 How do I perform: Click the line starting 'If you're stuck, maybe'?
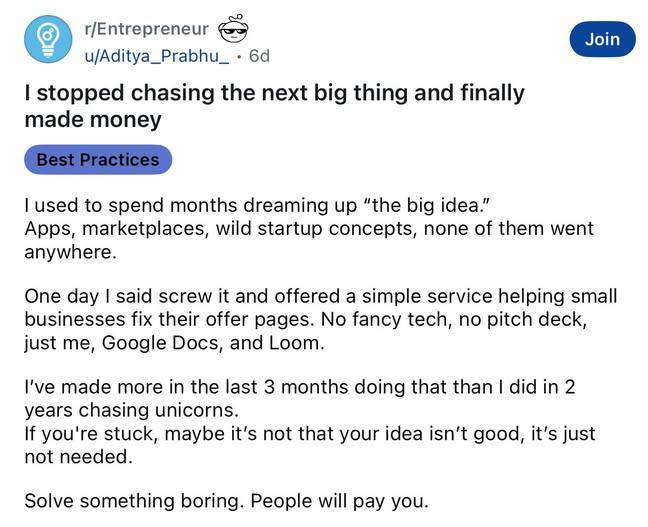coord(310,433)
